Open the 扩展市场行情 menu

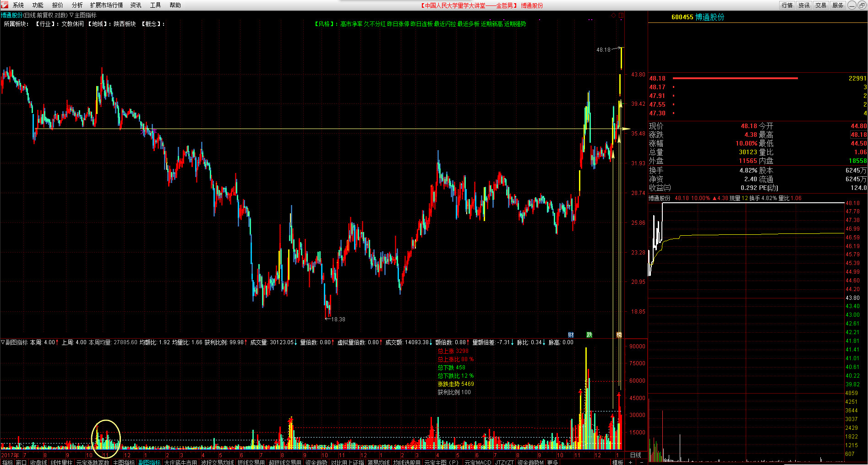(x=106, y=5)
